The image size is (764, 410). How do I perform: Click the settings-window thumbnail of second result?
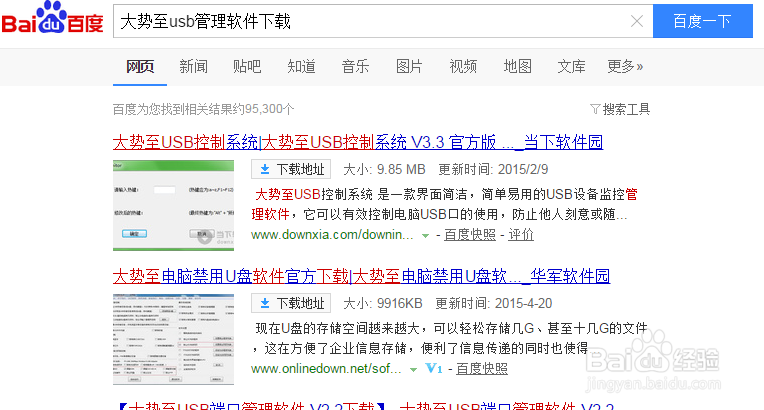[x=173, y=339]
